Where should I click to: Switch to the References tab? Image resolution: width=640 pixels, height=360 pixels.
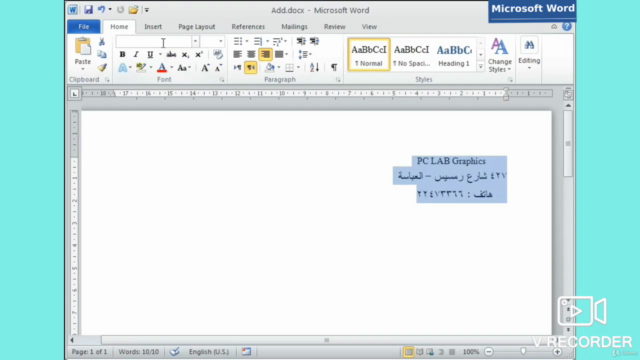pos(248,27)
